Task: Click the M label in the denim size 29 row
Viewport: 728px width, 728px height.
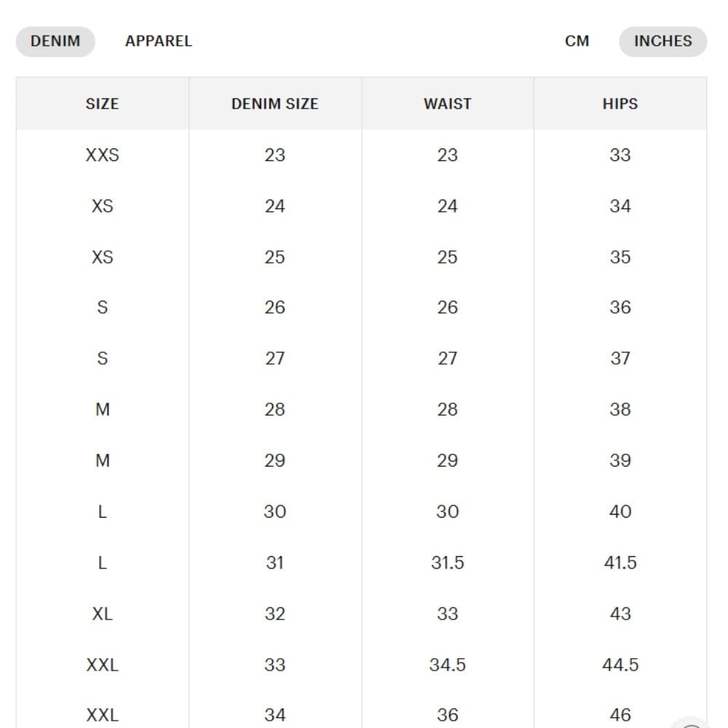Action: [x=102, y=461]
